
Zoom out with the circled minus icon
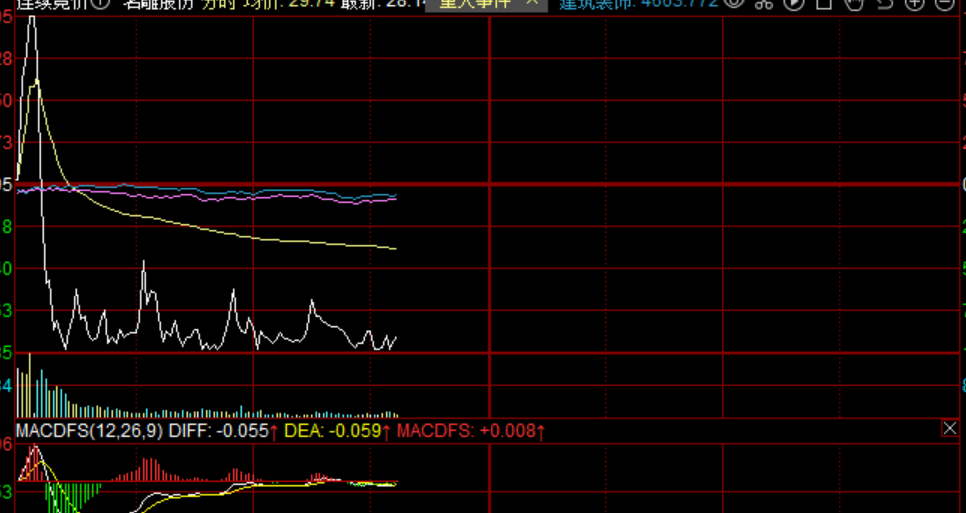pyautogui.click(x=945, y=4)
